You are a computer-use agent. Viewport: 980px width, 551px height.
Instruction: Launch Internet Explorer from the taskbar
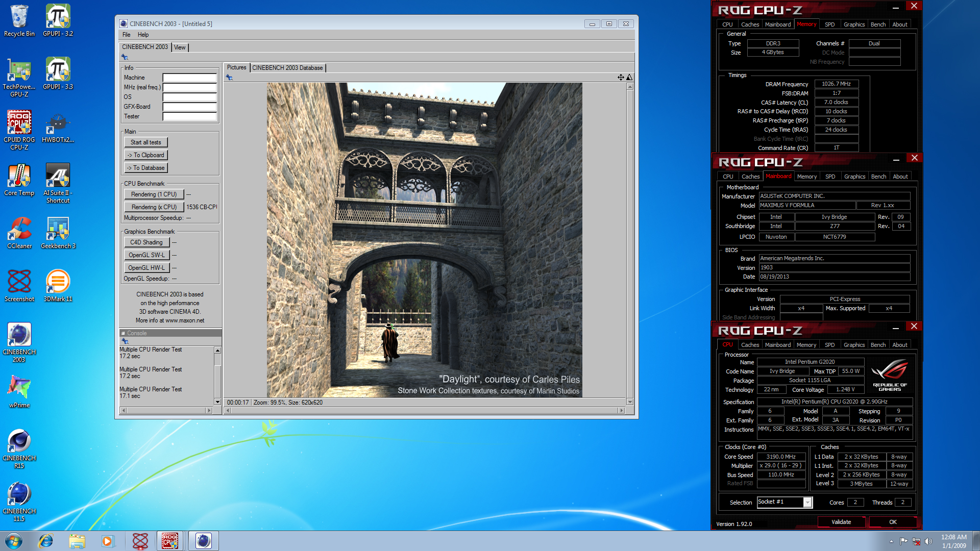46,541
